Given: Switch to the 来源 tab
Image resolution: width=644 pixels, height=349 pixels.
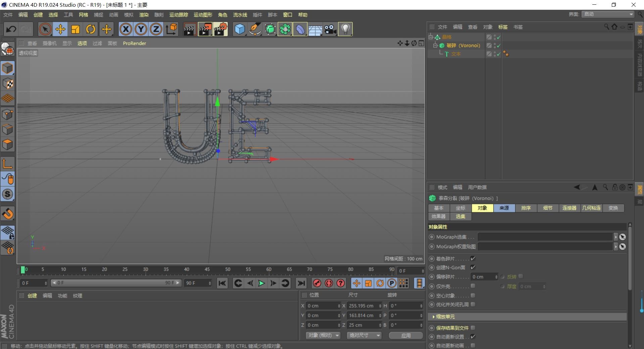Looking at the screenshot, I should tap(504, 208).
